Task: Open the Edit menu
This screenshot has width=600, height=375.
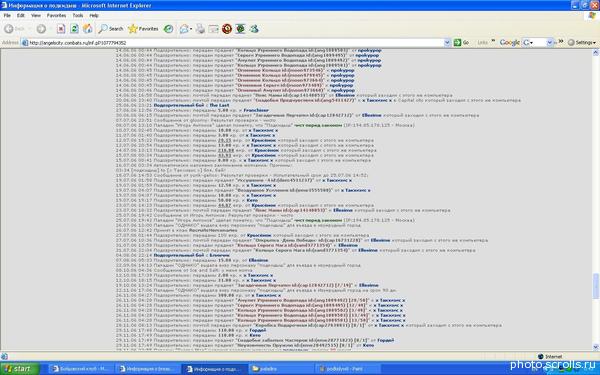Action: coord(21,15)
